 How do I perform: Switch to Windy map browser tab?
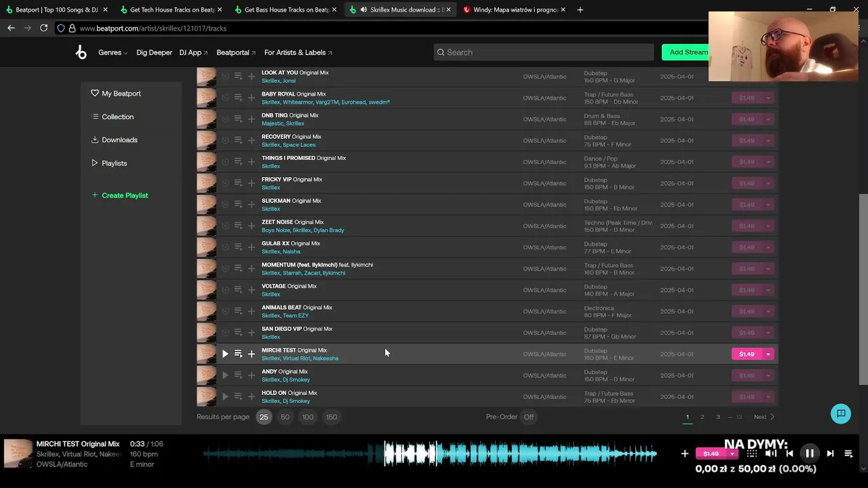pos(515,9)
